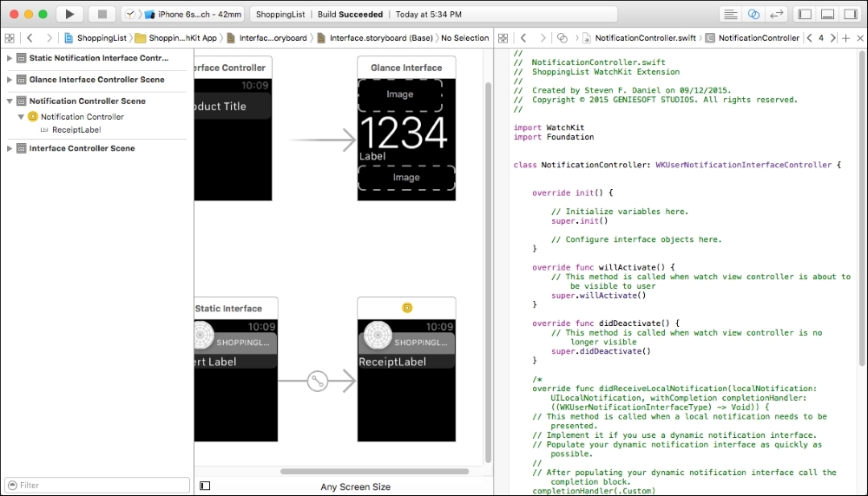Click the outline Filter field
The height and width of the screenshot is (496, 868).
coord(97,486)
